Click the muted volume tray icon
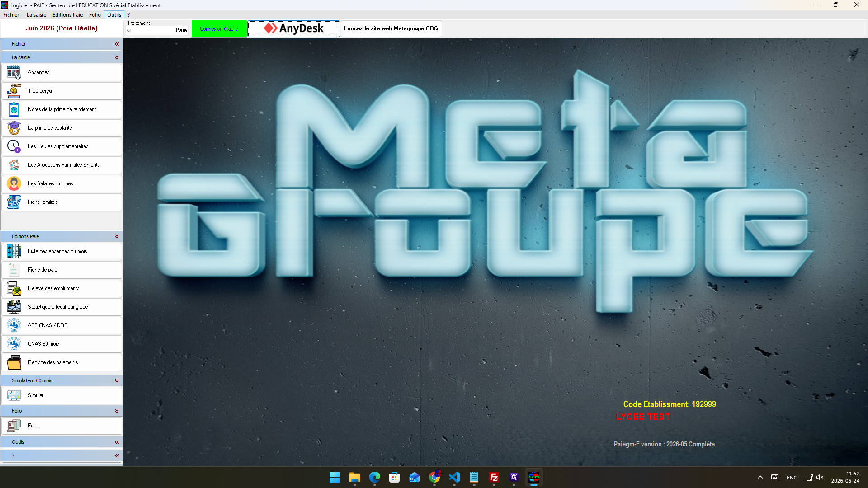Screen dimensions: 868x488 click(820, 477)
